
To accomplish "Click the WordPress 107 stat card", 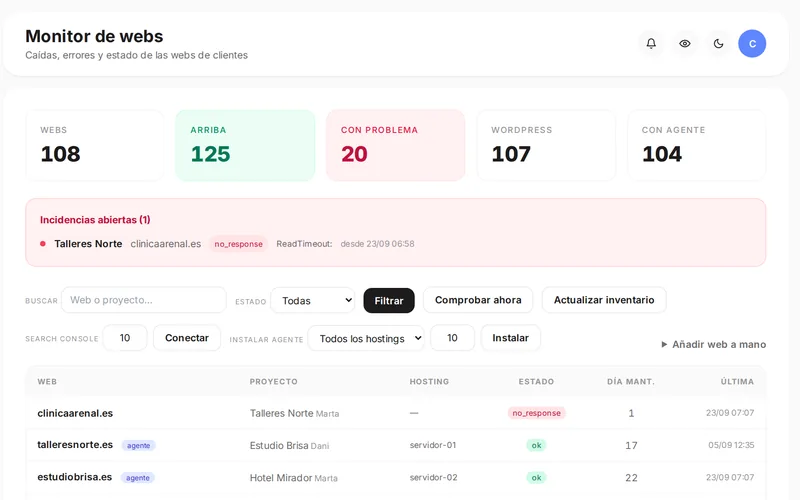I will click(x=546, y=145).
